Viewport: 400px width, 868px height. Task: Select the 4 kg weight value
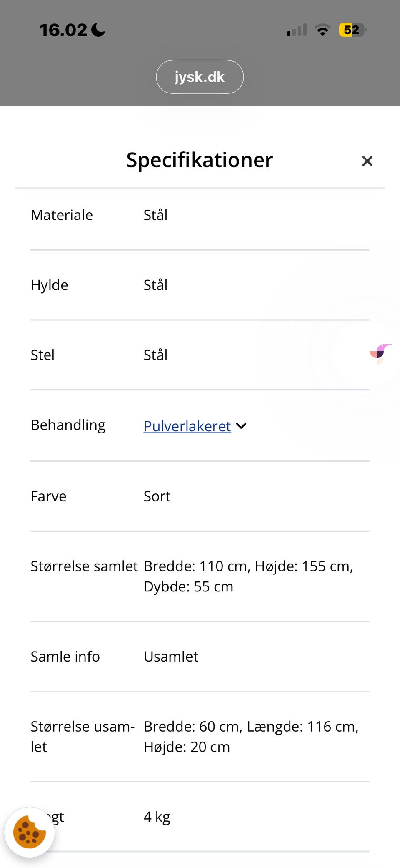tap(157, 816)
